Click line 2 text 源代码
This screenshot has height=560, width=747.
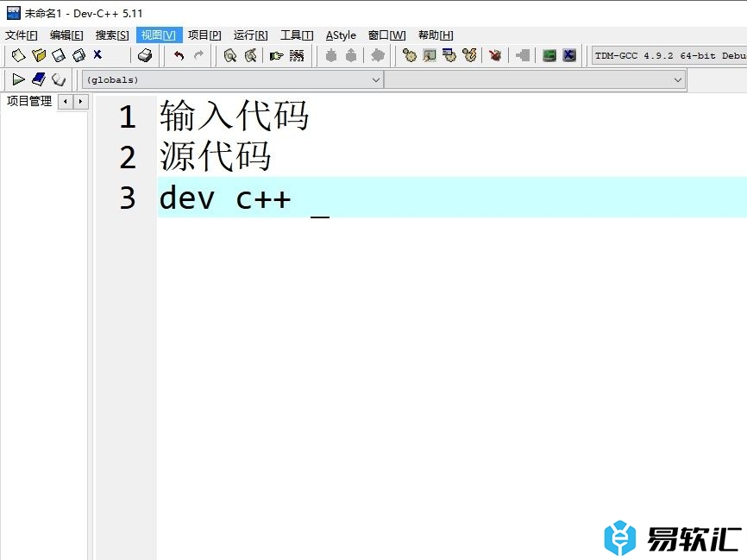(x=216, y=156)
